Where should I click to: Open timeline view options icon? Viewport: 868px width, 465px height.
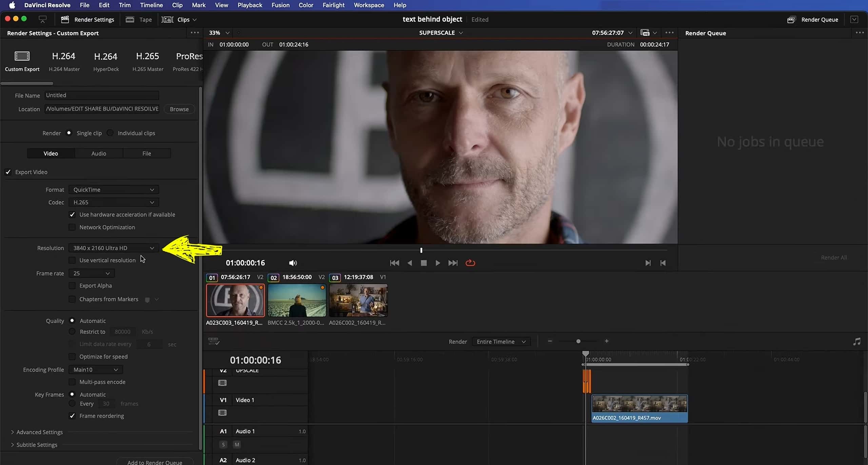[214, 341]
